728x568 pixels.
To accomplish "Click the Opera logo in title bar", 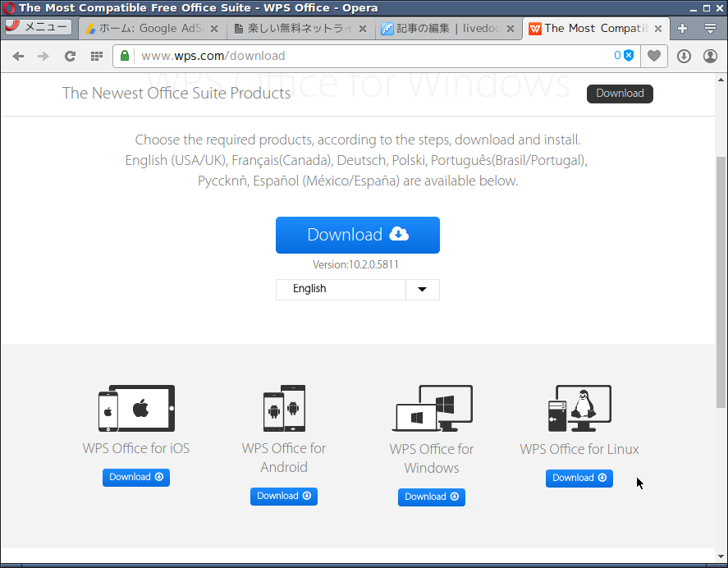I will [x=9, y=8].
